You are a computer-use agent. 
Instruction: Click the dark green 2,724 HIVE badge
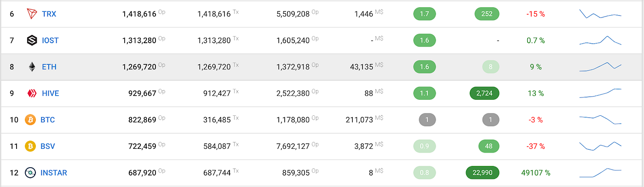click(484, 93)
